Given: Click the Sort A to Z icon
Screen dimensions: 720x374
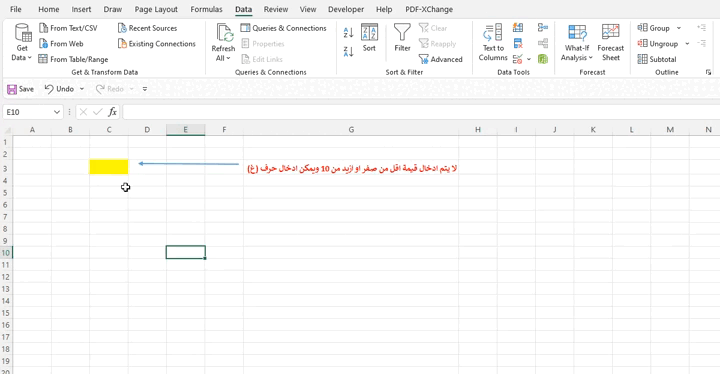Looking at the screenshot, I should 348,33.
